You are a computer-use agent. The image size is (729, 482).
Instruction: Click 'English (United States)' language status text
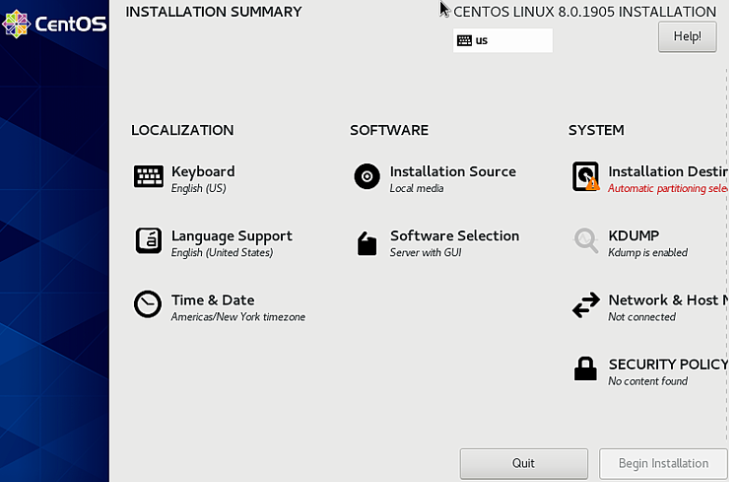[222, 252]
